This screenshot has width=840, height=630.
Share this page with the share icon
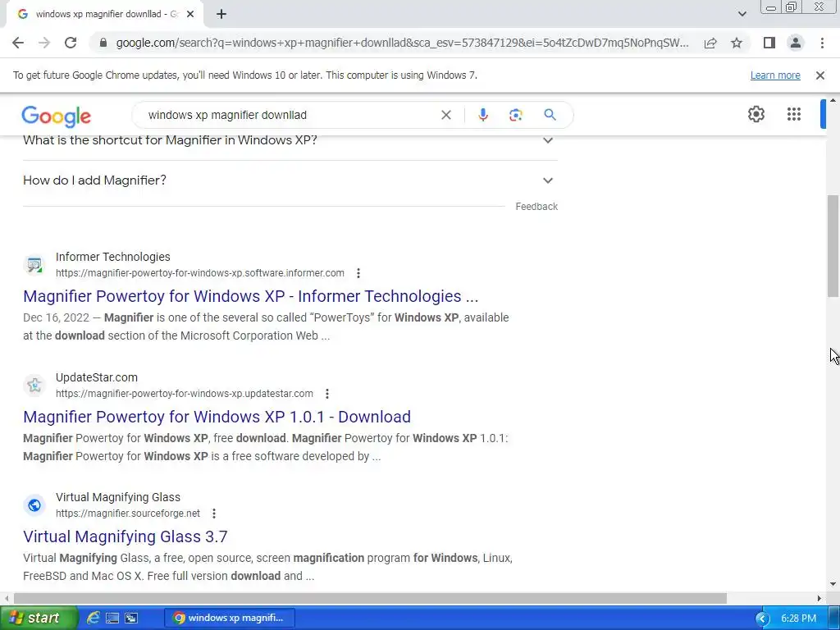(710, 43)
